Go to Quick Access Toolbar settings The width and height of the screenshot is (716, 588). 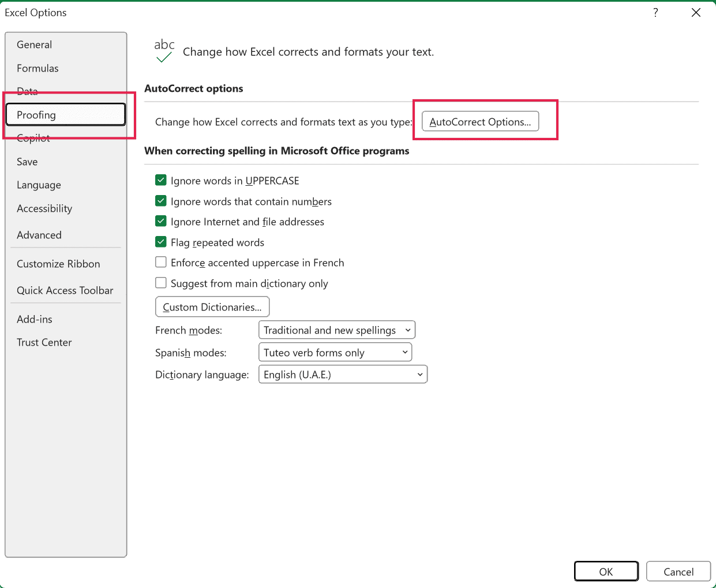66,290
